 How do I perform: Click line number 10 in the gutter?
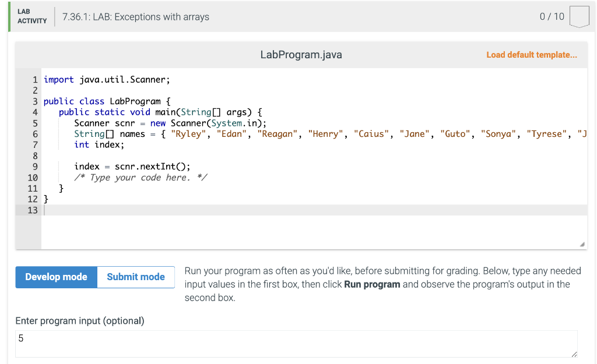[x=33, y=178]
